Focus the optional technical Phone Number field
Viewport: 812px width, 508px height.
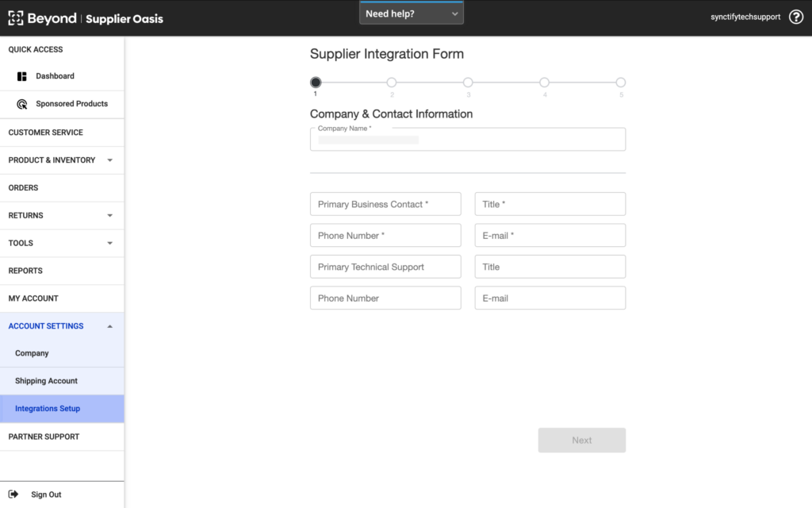pos(385,298)
